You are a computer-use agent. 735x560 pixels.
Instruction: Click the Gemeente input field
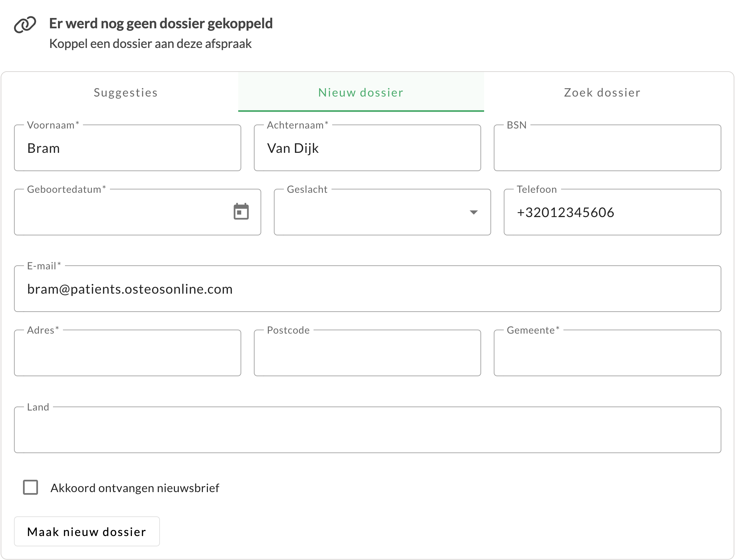[607, 353]
